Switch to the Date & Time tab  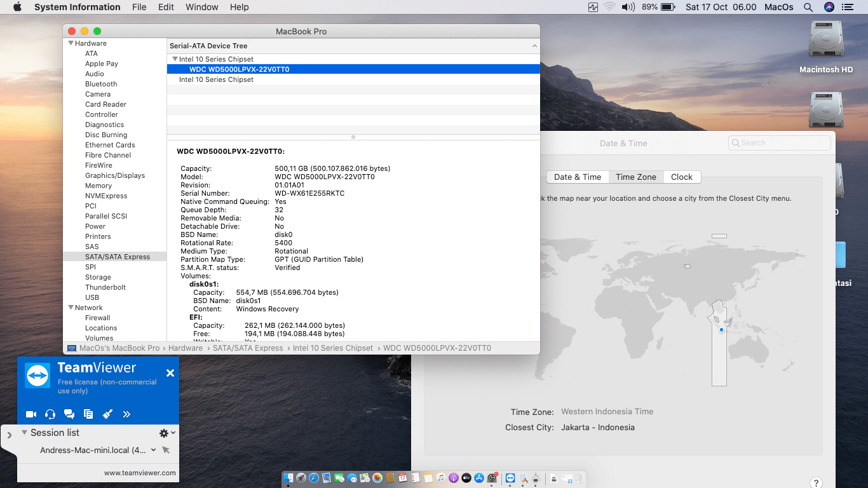coord(577,177)
